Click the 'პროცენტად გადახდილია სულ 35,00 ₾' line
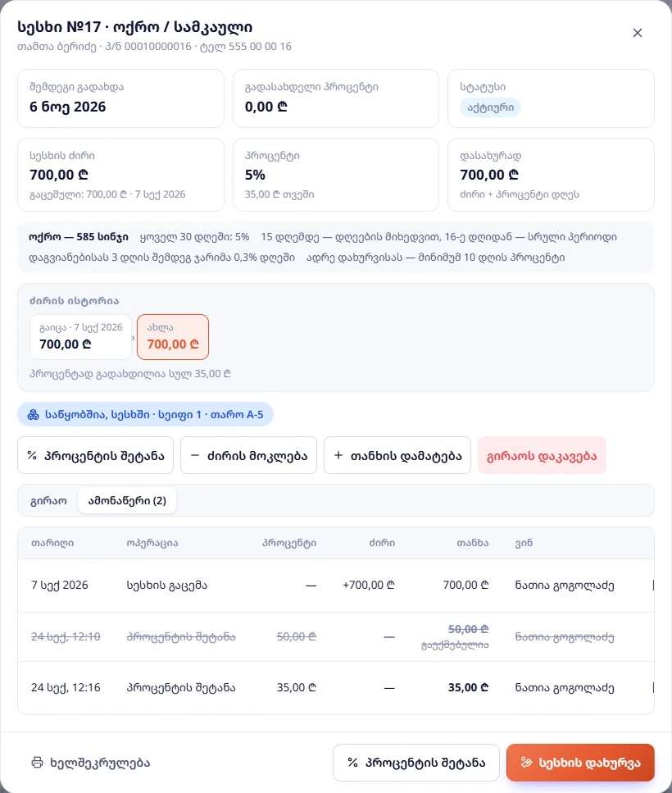 (x=130, y=374)
